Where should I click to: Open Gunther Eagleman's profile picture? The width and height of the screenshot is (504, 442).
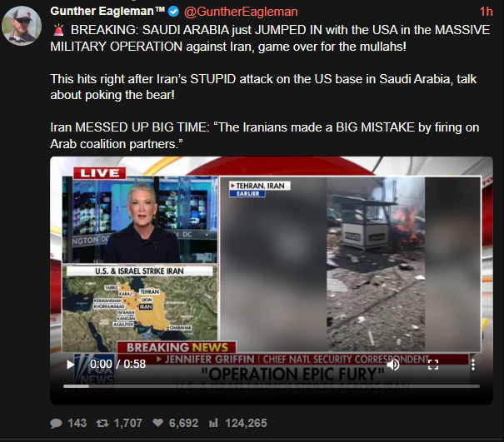[22, 25]
